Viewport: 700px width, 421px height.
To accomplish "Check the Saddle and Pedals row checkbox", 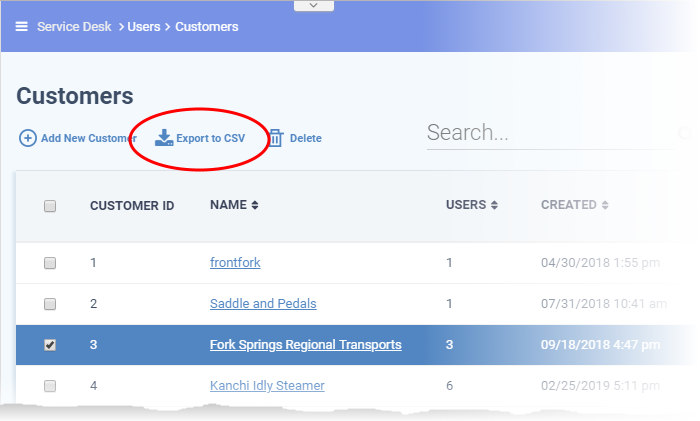I will pyautogui.click(x=50, y=304).
